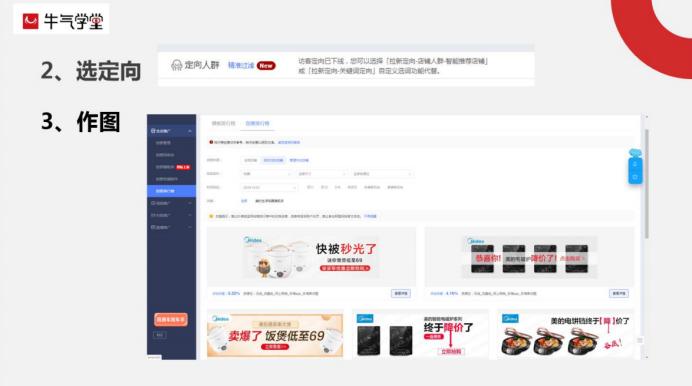Open the blue link in the red alert notice

(x=289, y=142)
